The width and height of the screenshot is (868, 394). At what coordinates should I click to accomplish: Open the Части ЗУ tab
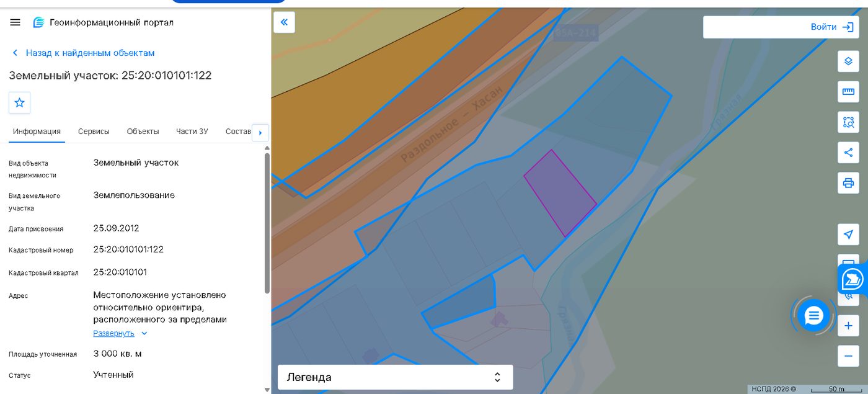pos(192,132)
